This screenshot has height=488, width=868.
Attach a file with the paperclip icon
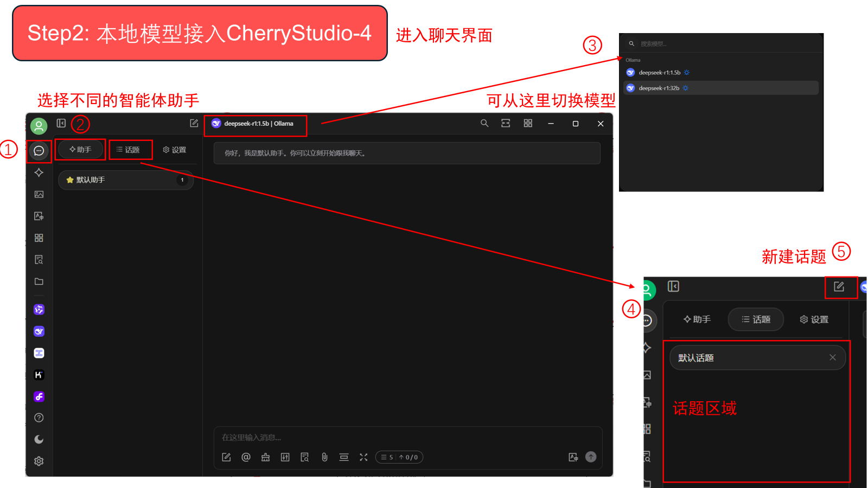324,457
